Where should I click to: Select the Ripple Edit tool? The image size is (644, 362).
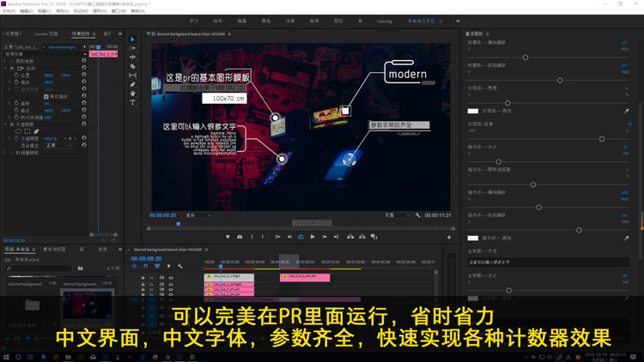point(132,57)
